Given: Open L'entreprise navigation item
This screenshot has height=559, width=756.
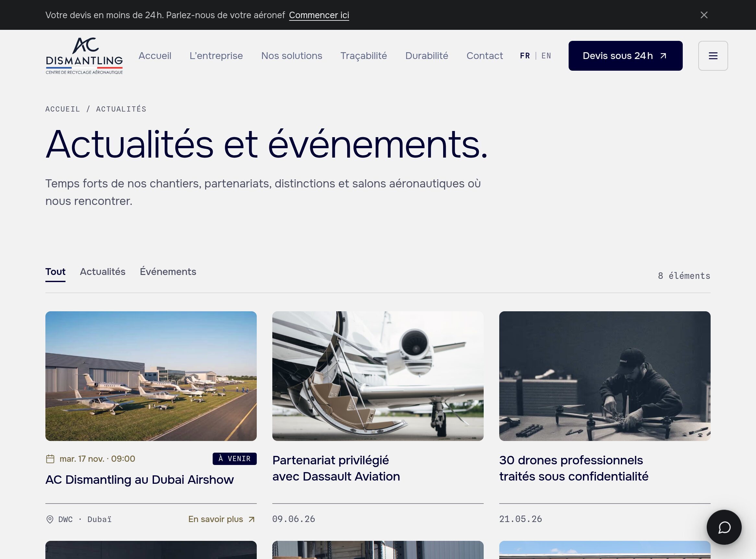Looking at the screenshot, I should tap(216, 56).
